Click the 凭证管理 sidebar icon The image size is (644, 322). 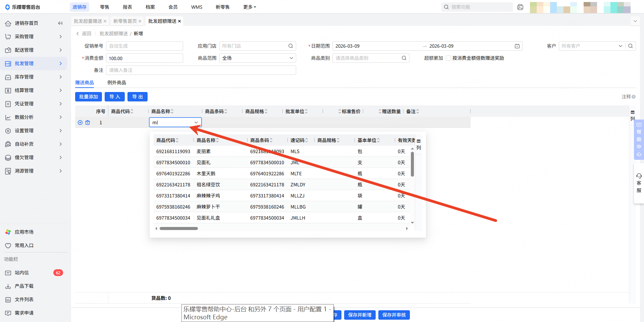coord(8,104)
